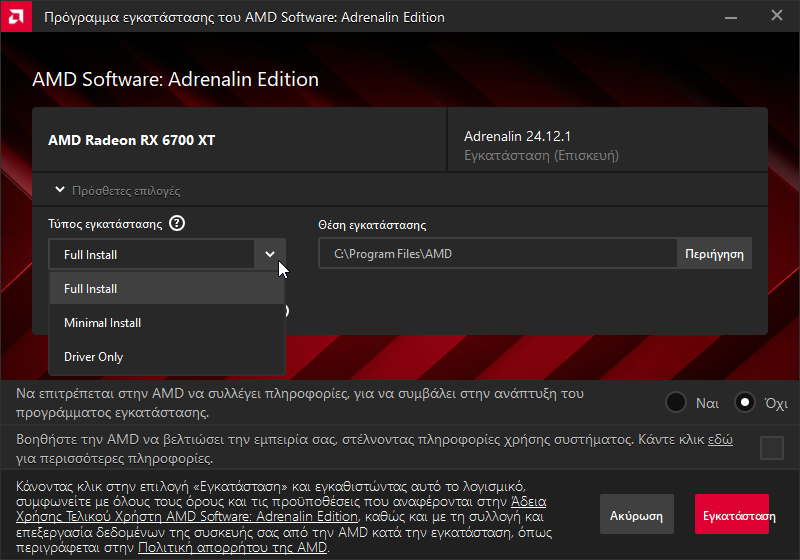Close the AMD installer window
The image size is (800, 560).
point(777,16)
